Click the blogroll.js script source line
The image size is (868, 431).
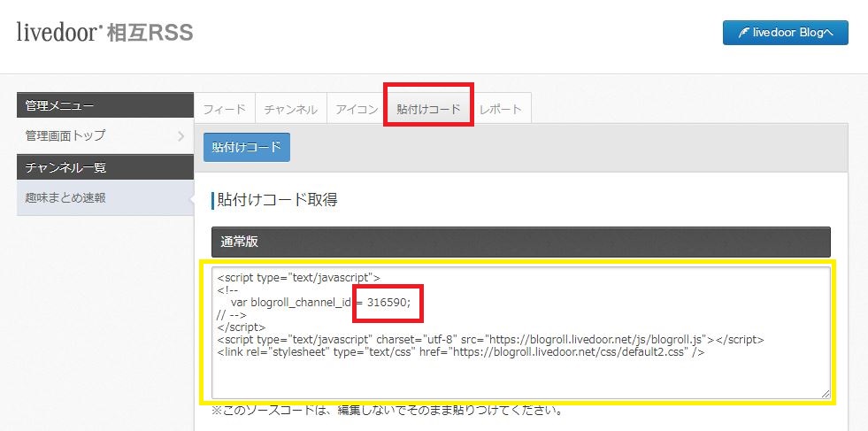point(491,339)
